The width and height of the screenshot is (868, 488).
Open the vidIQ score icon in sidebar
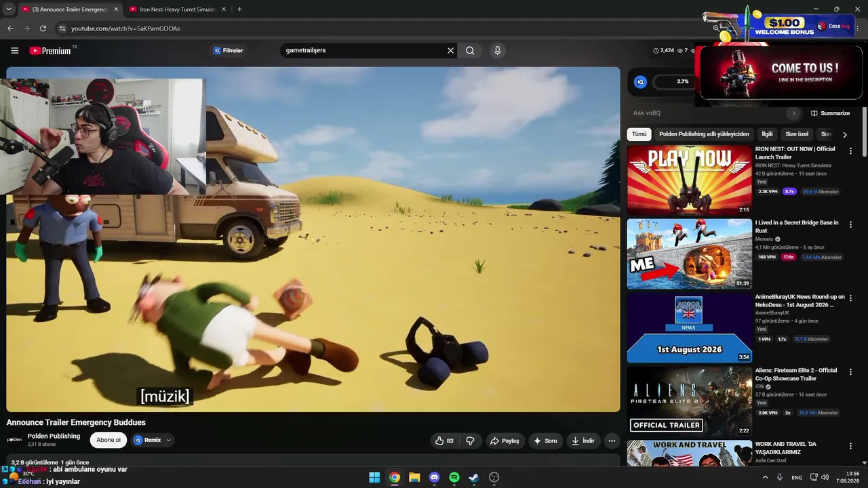tap(640, 81)
